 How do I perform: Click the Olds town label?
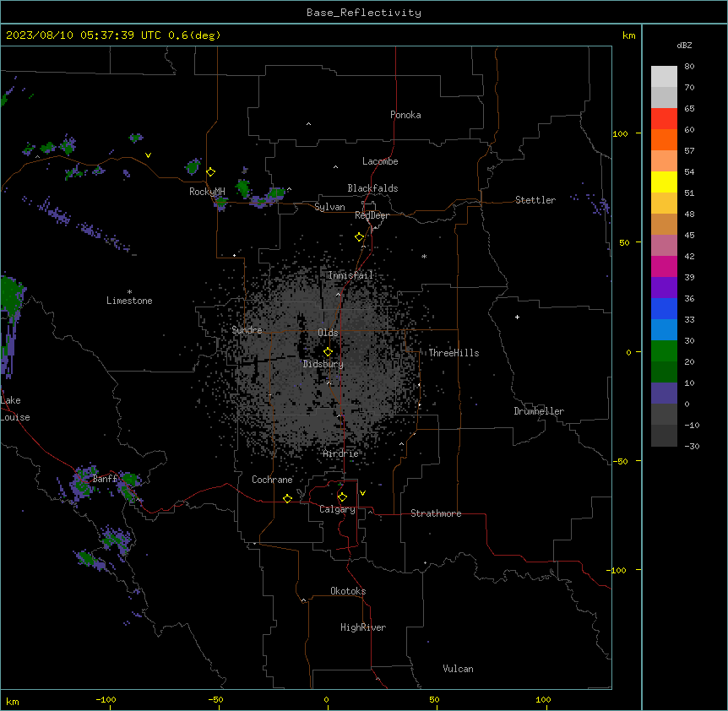(x=328, y=333)
